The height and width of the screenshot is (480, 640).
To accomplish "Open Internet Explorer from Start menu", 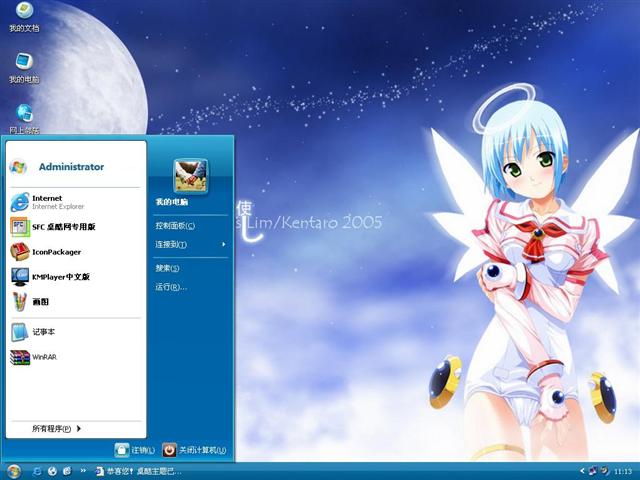I will [55, 201].
